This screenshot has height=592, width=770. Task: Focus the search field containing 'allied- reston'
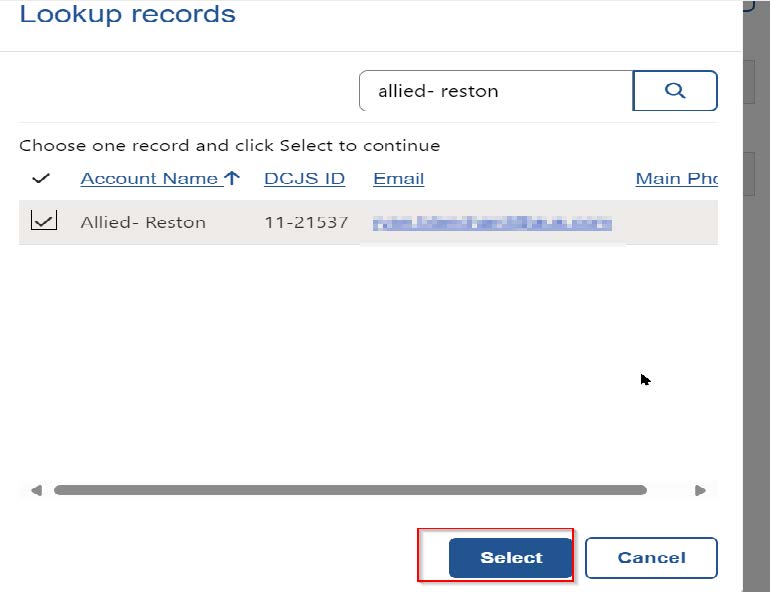click(496, 91)
